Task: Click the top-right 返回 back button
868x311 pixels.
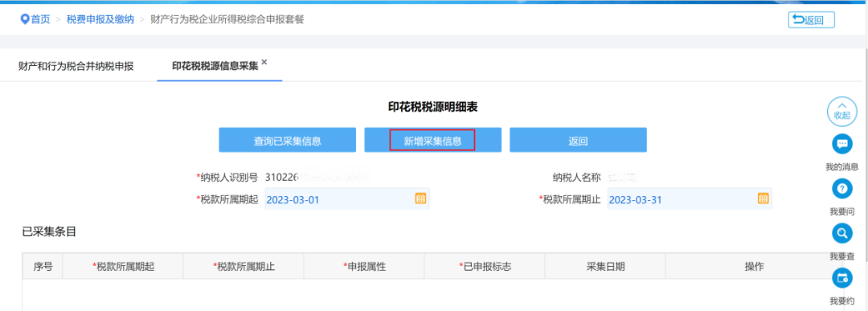Action: coord(811,20)
